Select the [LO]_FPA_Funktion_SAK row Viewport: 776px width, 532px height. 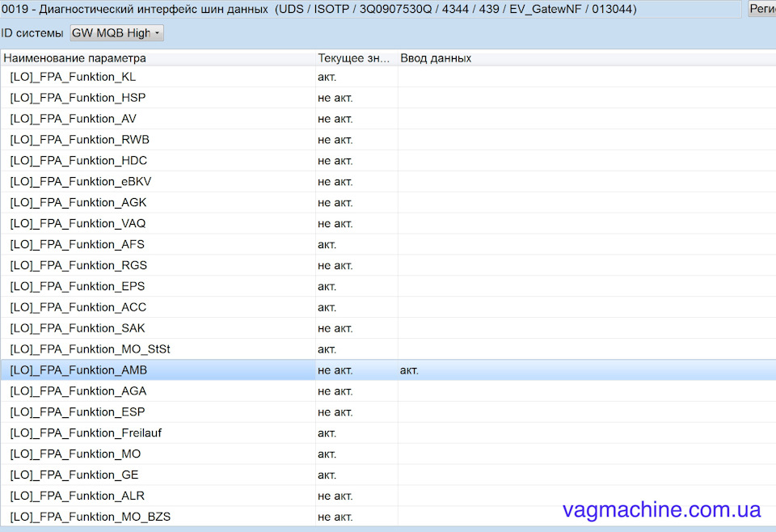(388, 328)
